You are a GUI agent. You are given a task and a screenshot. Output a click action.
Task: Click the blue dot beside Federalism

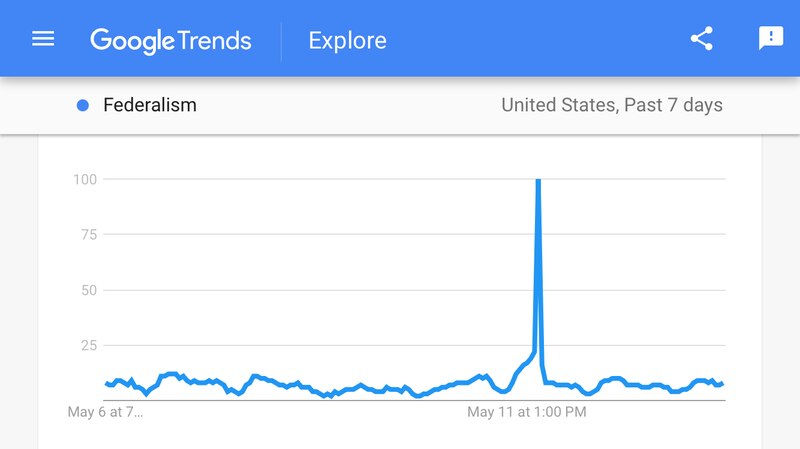click(x=83, y=105)
